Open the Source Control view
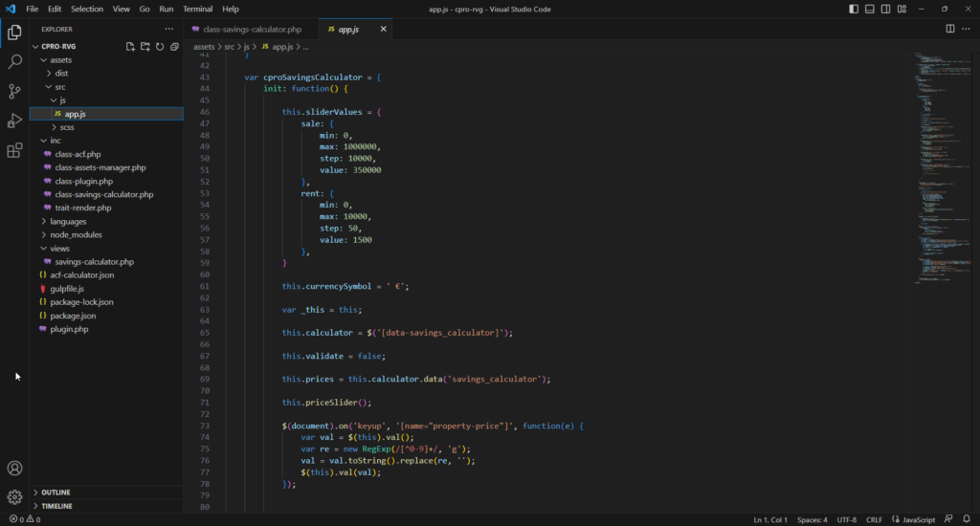Viewport: 980px width, 526px height. pyautogui.click(x=14, y=91)
